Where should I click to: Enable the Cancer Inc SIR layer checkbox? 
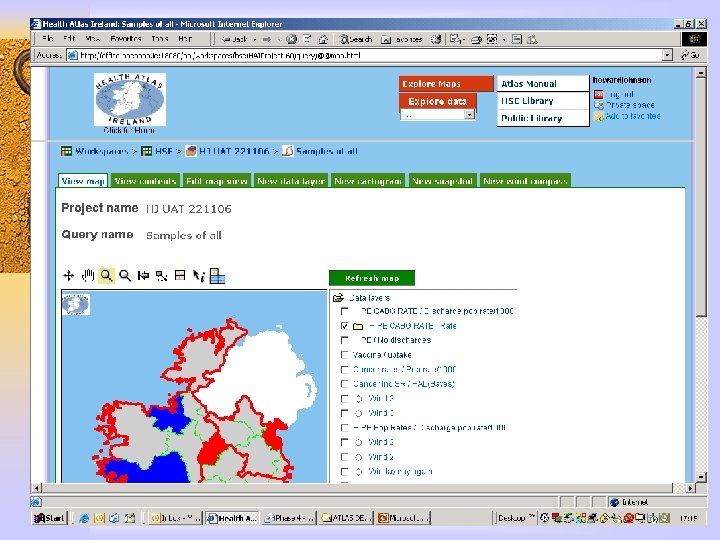(x=344, y=384)
